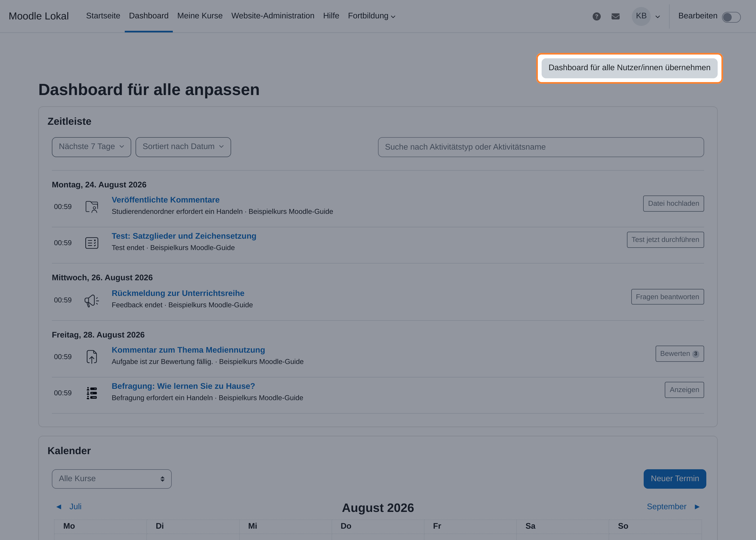Open Hilfe in navigation
This screenshot has height=540, width=756.
pyautogui.click(x=331, y=16)
